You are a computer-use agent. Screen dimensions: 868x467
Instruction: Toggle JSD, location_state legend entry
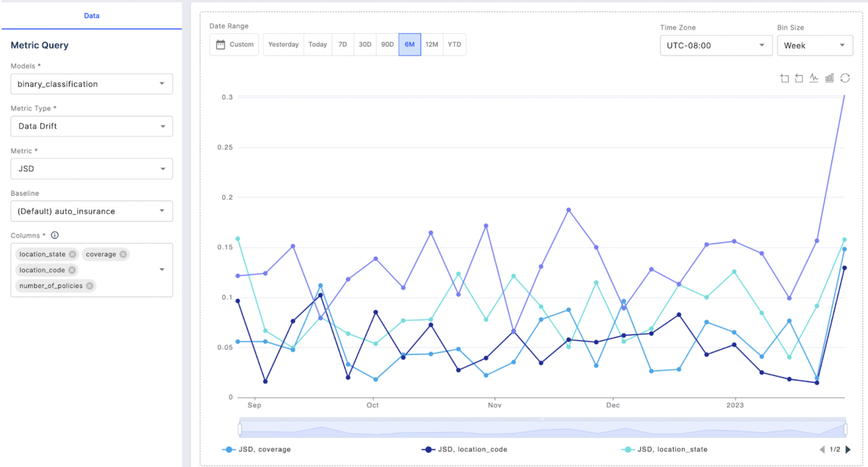(x=664, y=449)
